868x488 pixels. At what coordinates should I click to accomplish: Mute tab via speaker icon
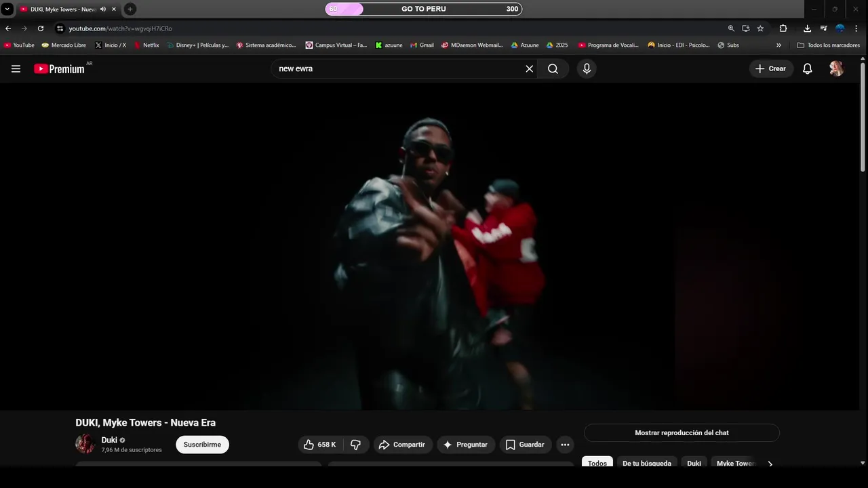(x=103, y=9)
